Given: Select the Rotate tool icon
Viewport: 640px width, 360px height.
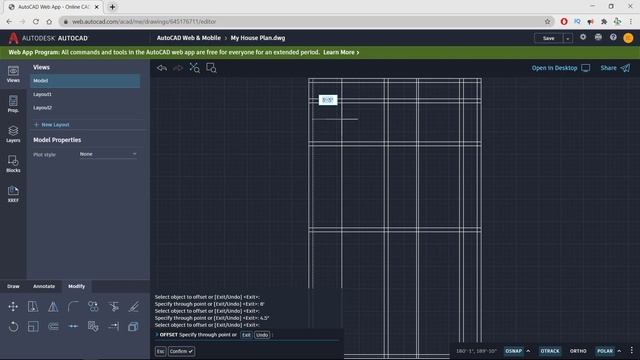Looking at the screenshot, I should coord(13,327).
